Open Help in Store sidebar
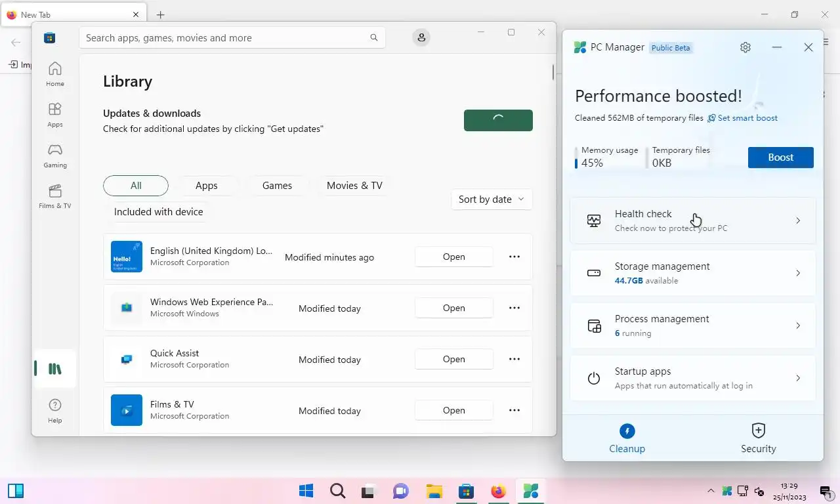 coord(55,411)
